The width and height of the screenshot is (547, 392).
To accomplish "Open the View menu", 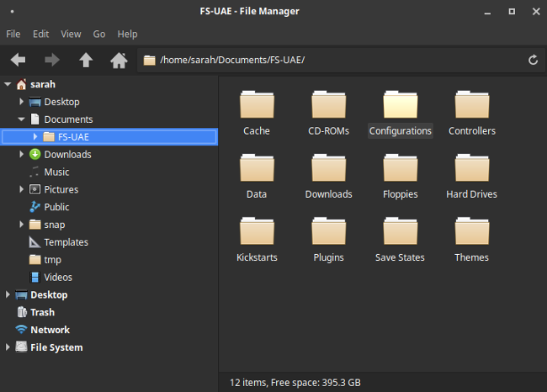I will tap(71, 34).
